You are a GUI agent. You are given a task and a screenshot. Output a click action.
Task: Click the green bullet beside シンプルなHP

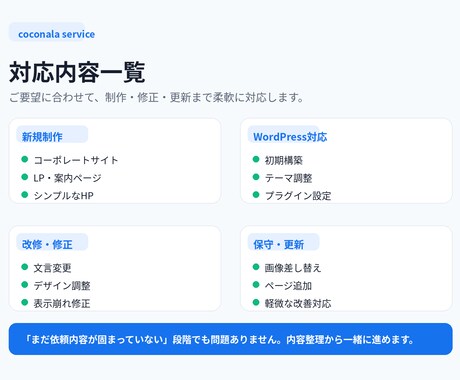pos(24,195)
